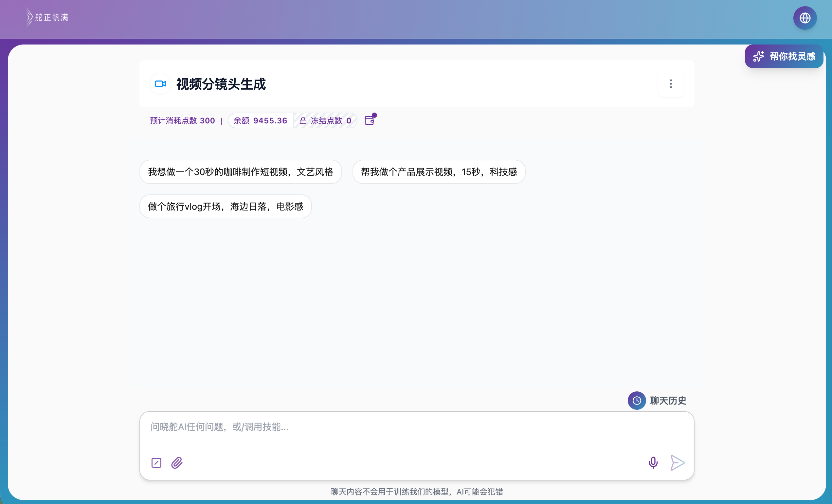Send the message with the arrow icon
The width and height of the screenshot is (832, 504).
click(x=677, y=462)
